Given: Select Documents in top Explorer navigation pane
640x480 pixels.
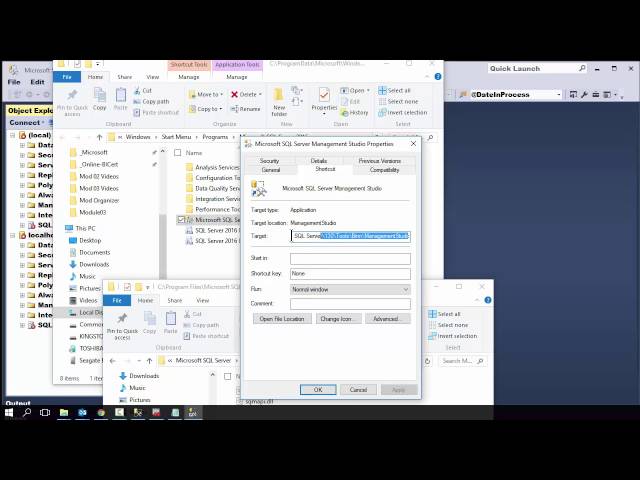Looking at the screenshot, I should point(90,253).
